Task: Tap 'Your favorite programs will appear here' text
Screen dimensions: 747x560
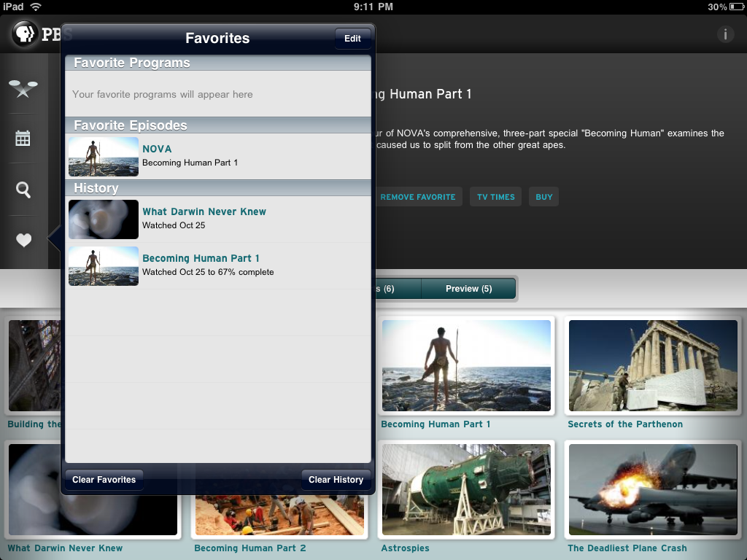Action: coord(163,94)
